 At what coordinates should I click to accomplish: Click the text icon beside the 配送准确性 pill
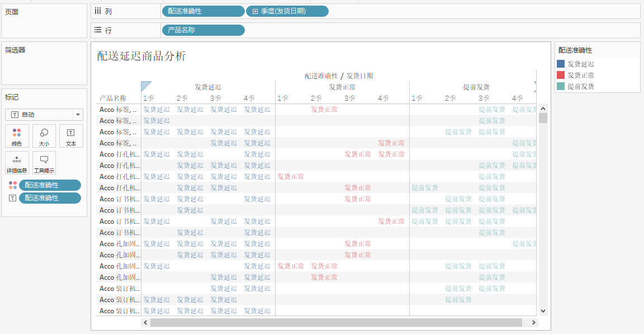click(x=12, y=198)
